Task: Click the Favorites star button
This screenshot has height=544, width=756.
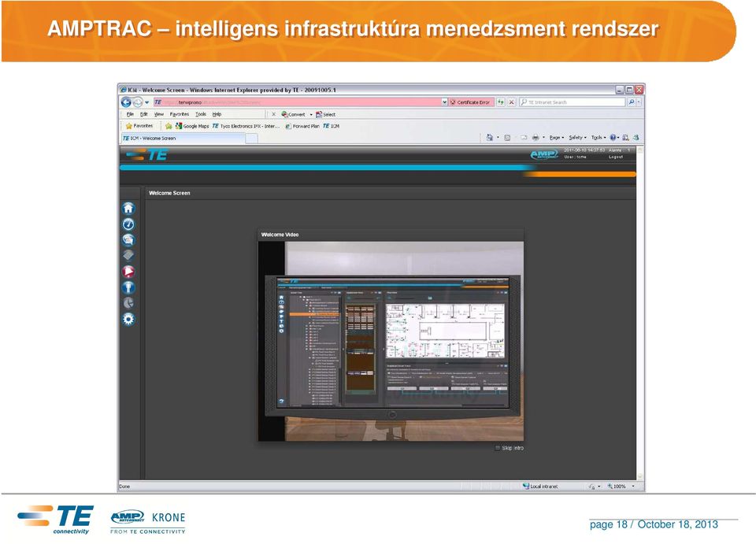Action: 139,126
